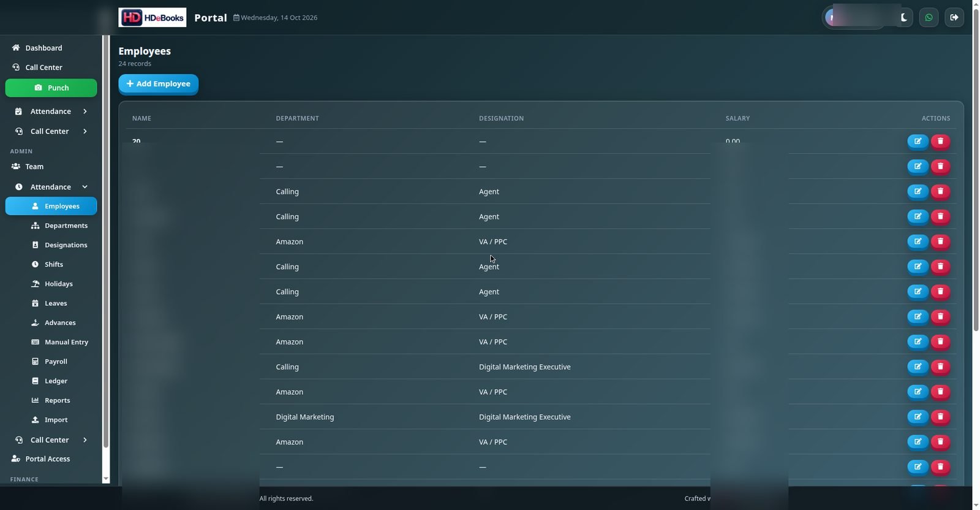The height and width of the screenshot is (510, 980).
Task: Delete the employee in the Digital Marketing department
Action: pos(940,417)
